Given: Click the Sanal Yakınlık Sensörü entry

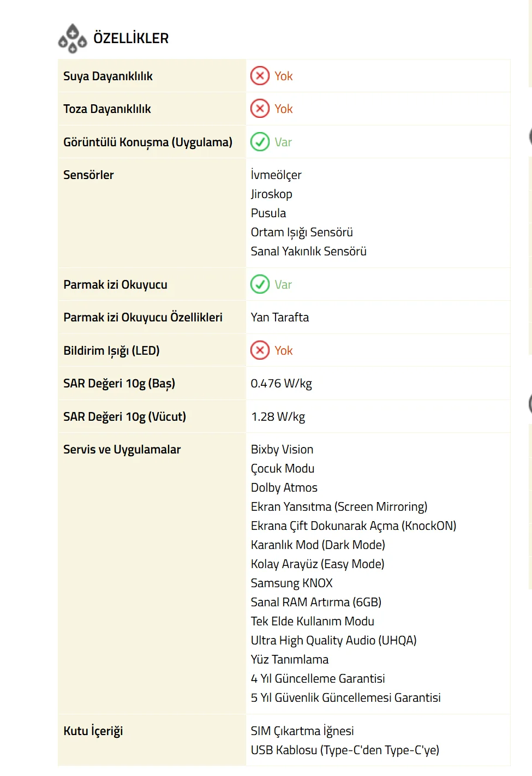Looking at the screenshot, I should tap(308, 252).
